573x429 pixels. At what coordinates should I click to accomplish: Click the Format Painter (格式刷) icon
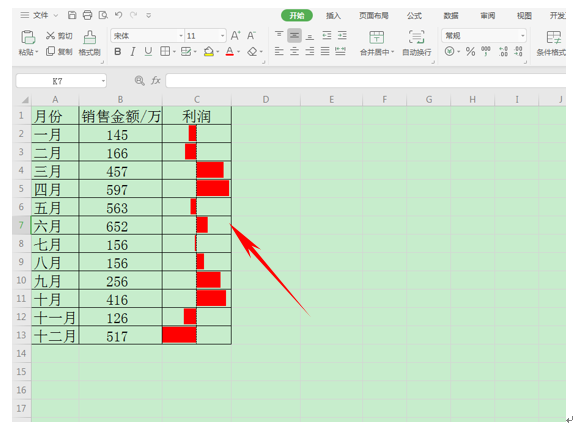point(90,37)
